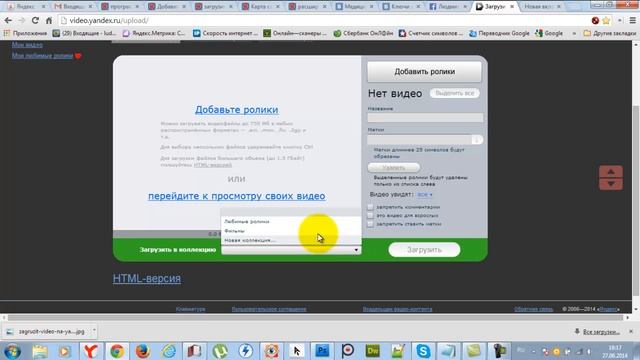This screenshot has width=640, height=360.
Task: Go back using browser back arrow
Action: (x=8, y=20)
